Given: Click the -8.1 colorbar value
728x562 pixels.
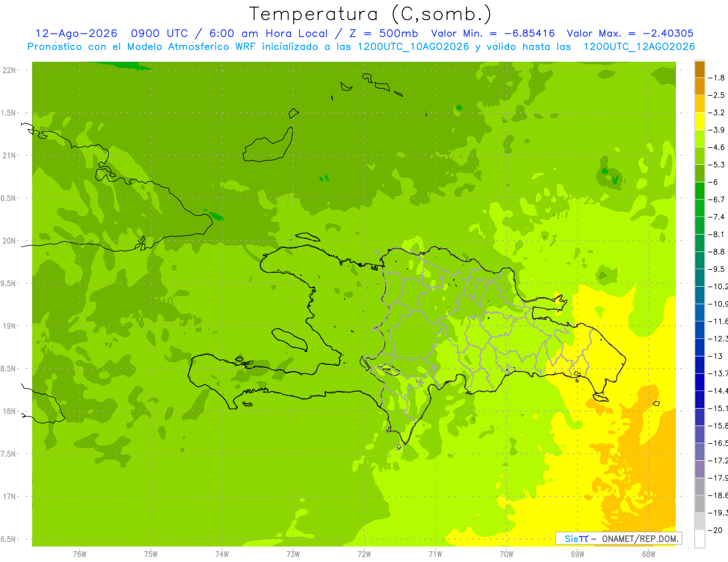Looking at the screenshot, I should pos(716,234).
